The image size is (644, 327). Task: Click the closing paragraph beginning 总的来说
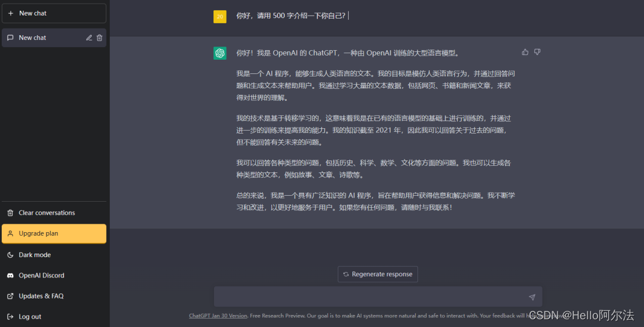click(376, 201)
